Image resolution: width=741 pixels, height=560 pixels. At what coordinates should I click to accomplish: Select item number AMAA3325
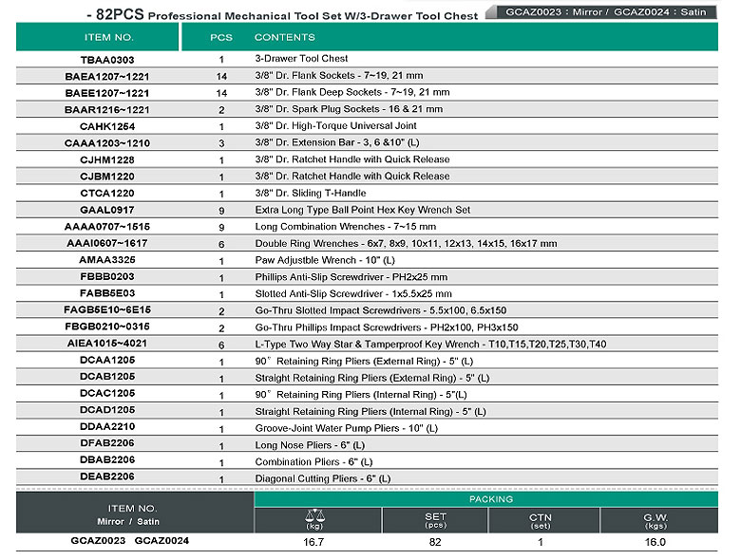107,260
